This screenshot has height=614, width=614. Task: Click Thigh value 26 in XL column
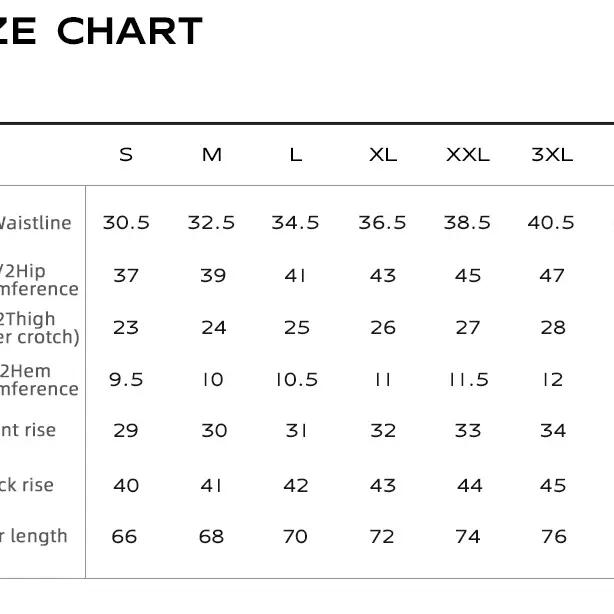(x=383, y=328)
